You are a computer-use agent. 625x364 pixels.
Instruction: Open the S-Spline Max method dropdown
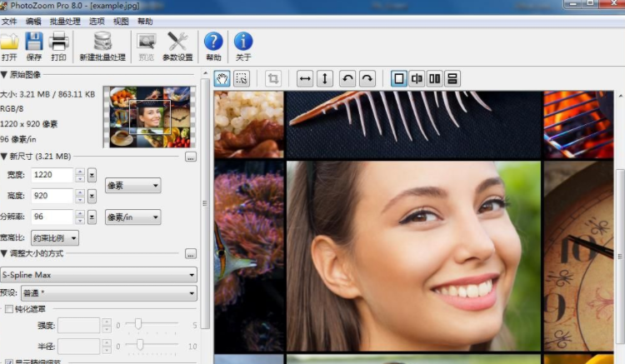(x=99, y=275)
